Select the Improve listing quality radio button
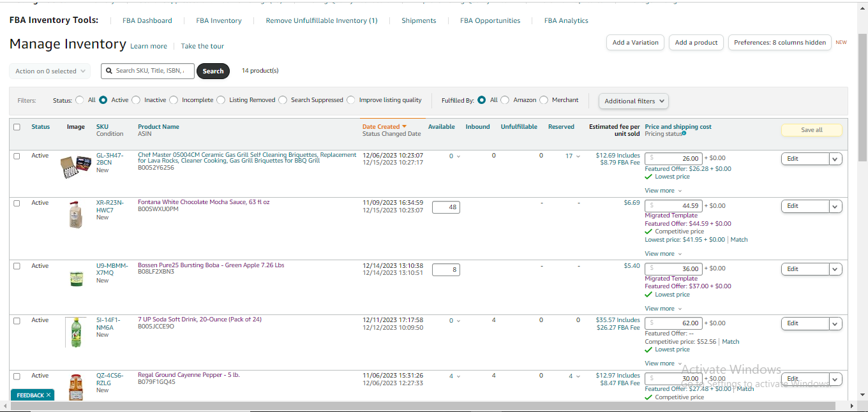The width and height of the screenshot is (868, 412). (x=350, y=100)
